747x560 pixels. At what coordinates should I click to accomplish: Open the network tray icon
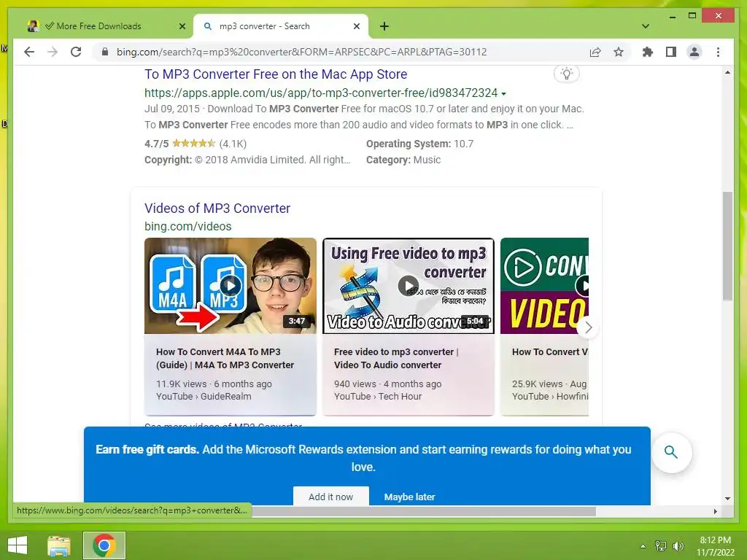(x=660, y=546)
